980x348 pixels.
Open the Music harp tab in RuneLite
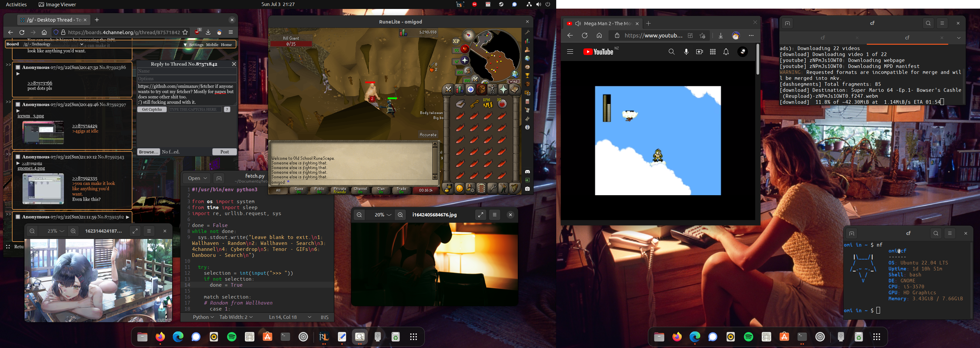click(x=514, y=189)
